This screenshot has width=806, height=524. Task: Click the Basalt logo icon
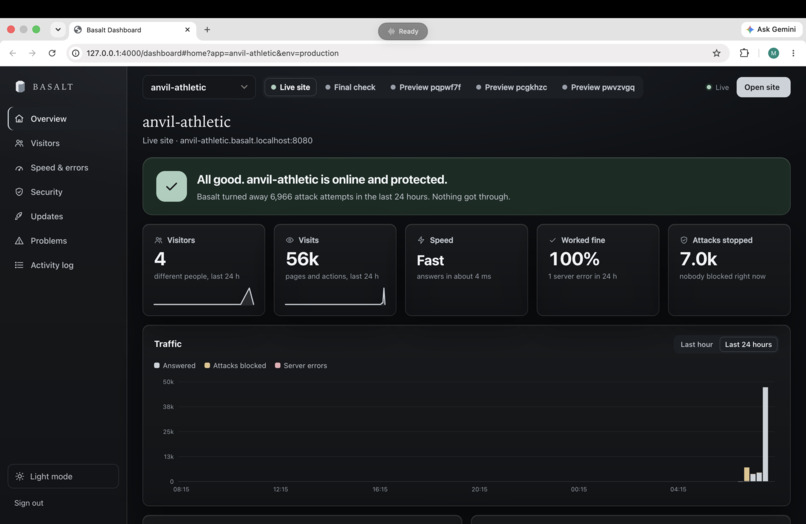coord(20,86)
